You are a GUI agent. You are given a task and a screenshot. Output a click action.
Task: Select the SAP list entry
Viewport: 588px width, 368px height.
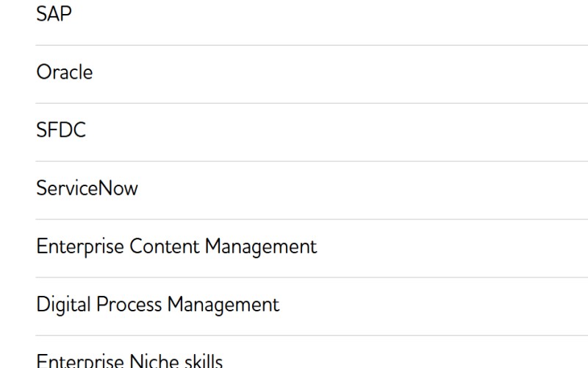pyautogui.click(x=312, y=23)
